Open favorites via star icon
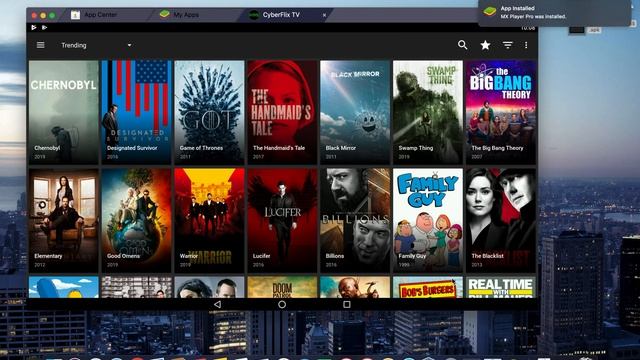This screenshot has width=640, height=360. (485, 45)
